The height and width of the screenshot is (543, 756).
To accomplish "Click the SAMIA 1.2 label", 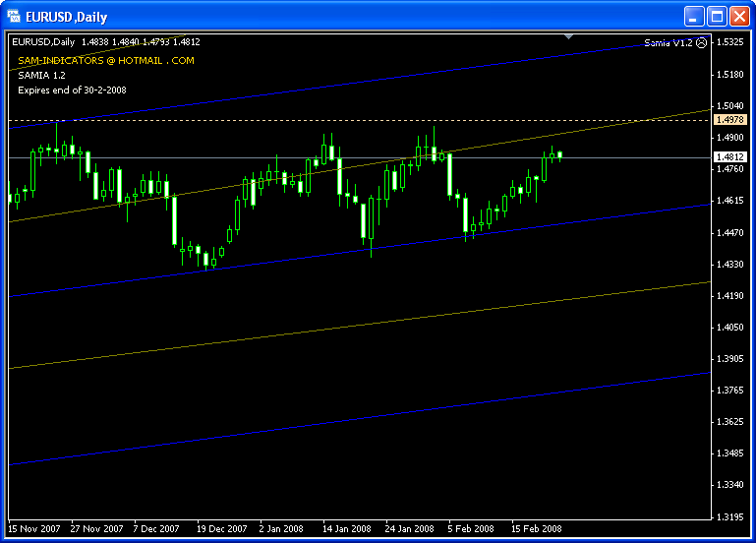I will (x=41, y=75).
